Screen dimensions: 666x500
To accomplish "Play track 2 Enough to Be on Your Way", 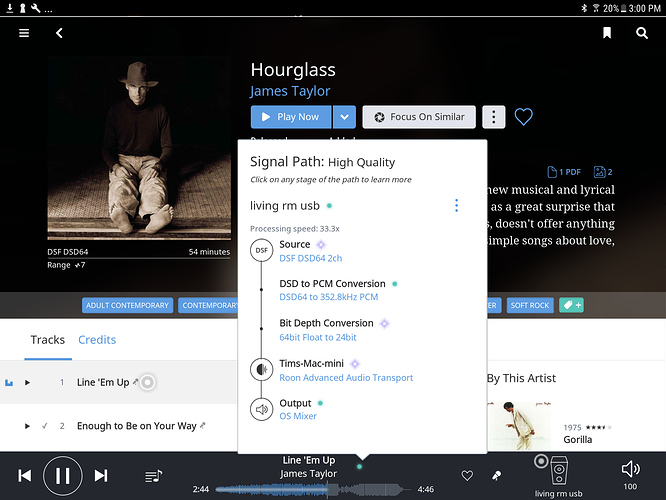I will [27, 426].
